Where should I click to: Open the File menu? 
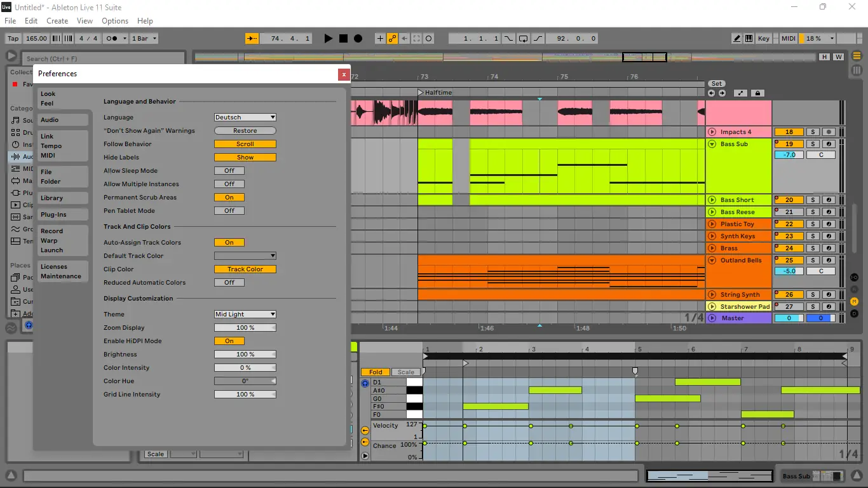click(x=10, y=21)
